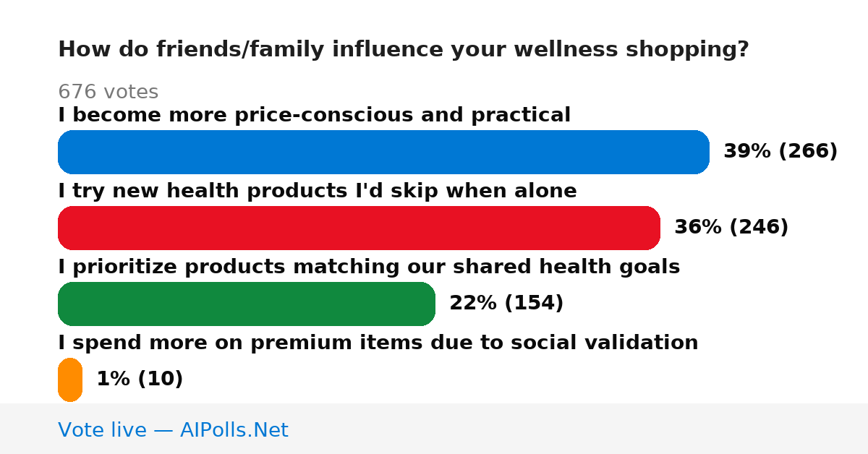Click the rounded right end of red bar
The image size is (868, 454).
click(650, 228)
